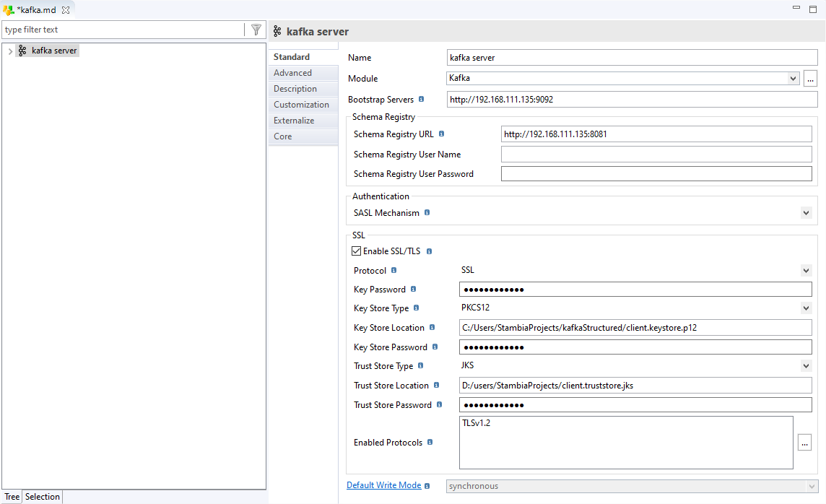Switch to the Standard tab
826x504 pixels.
(303, 57)
